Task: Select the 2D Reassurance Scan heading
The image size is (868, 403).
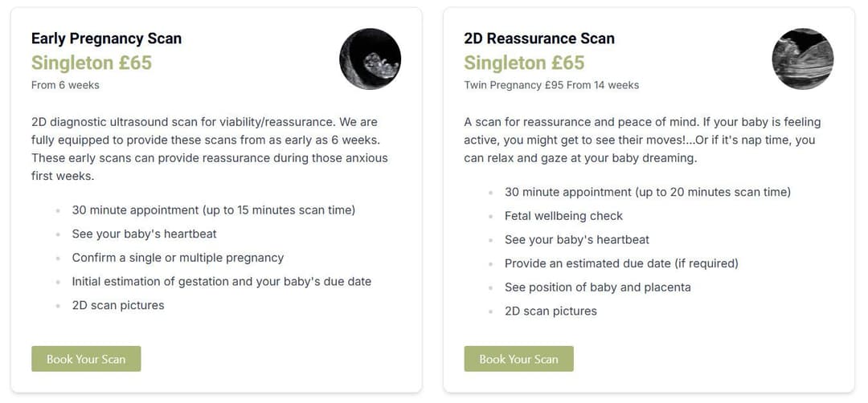Action: [539, 39]
